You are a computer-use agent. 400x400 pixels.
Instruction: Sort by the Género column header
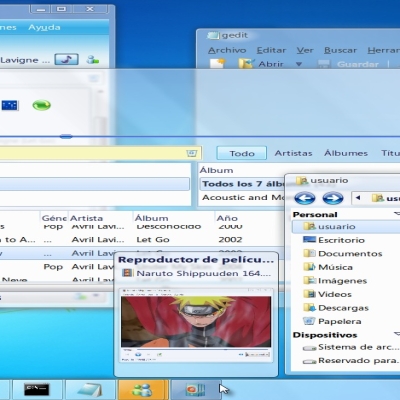[54, 218]
